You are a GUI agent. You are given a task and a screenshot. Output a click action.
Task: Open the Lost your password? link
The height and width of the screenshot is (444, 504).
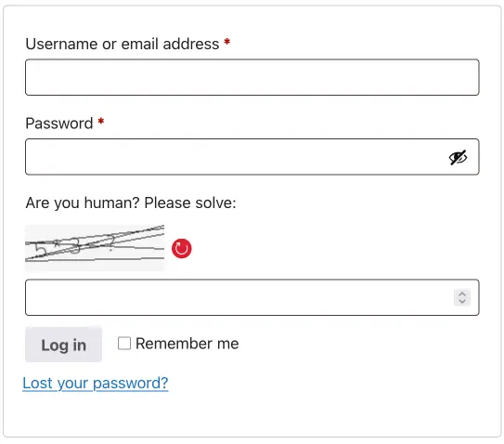click(x=96, y=384)
